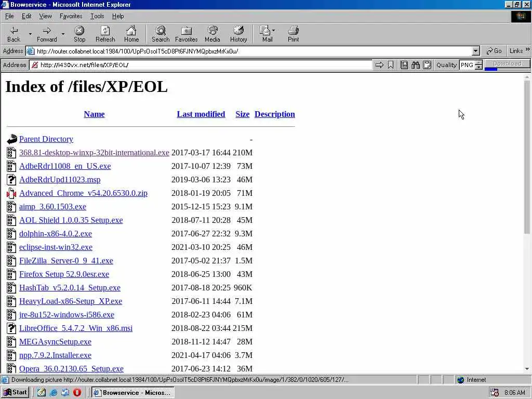Image resolution: width=532 pixels, height=399 pixels.
Task: Click HashTab_v5.2.0.14_Setup.exe link
Action: (x=70, y=288)
